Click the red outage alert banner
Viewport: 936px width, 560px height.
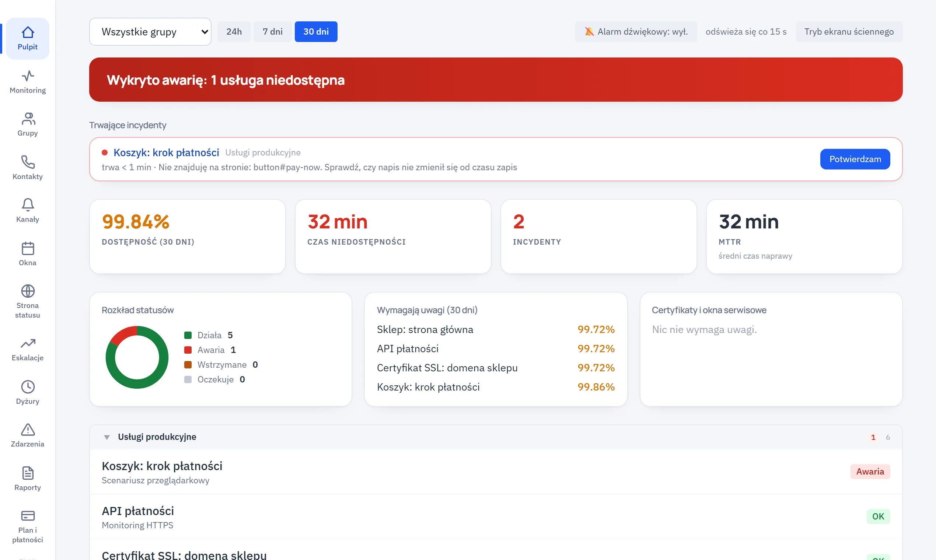496,80
